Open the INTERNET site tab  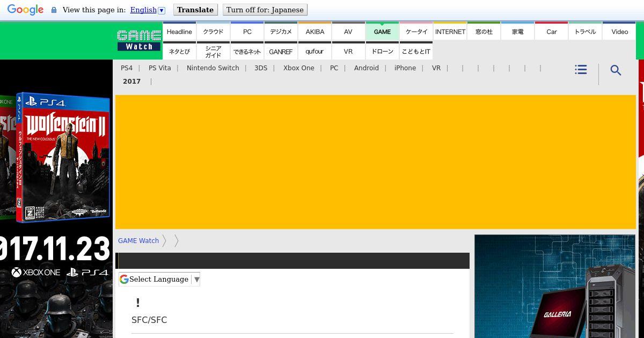[450, 31]
